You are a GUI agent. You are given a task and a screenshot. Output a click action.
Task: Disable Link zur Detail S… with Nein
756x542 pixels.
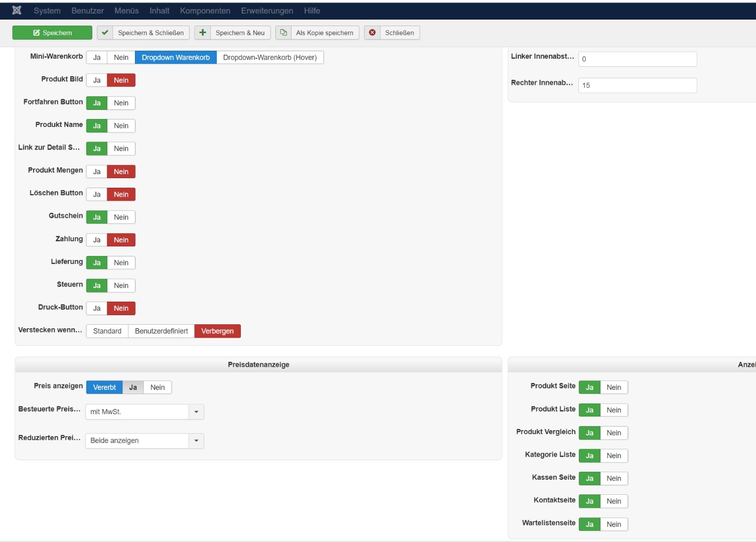(121, 149)
